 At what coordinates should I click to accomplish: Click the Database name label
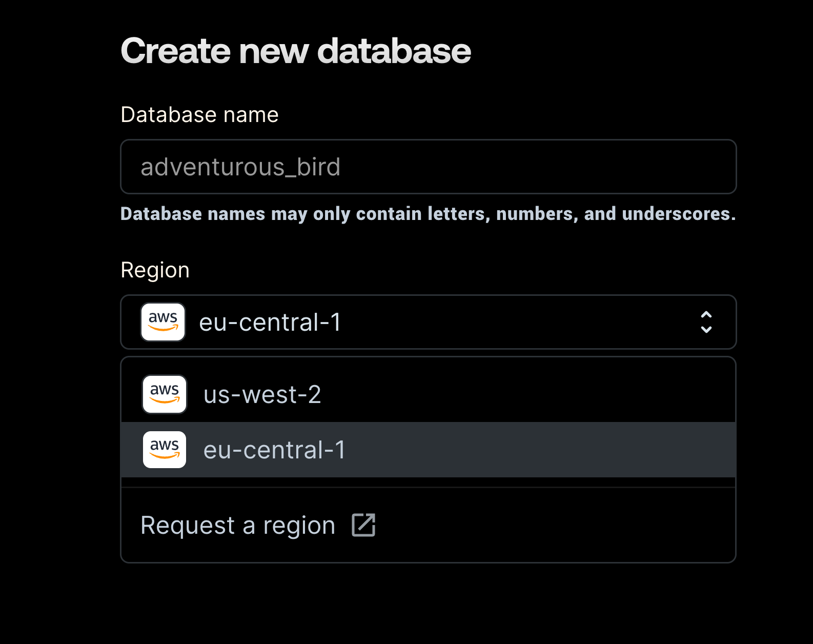pyautogui.click(x=199, y=115)
